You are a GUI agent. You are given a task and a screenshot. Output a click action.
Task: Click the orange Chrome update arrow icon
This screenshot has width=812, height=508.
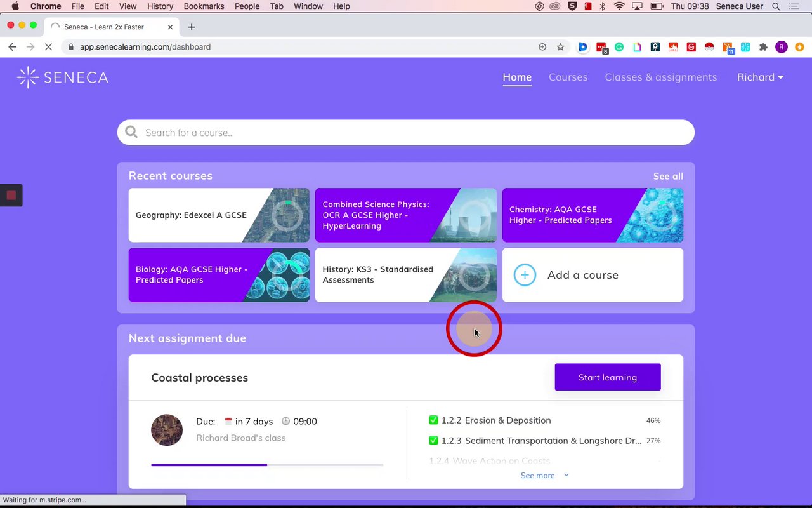pyautogui.click(x=799, y=47)
